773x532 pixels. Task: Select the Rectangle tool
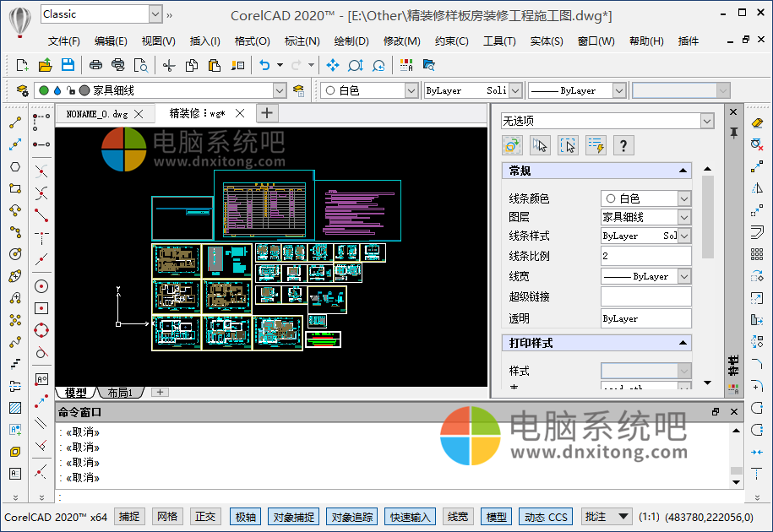point(15,188)
